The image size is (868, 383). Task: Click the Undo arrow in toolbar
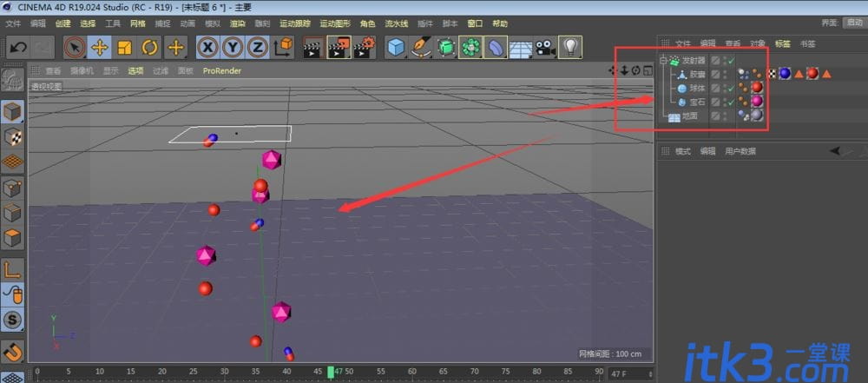(x=18, y=48)
